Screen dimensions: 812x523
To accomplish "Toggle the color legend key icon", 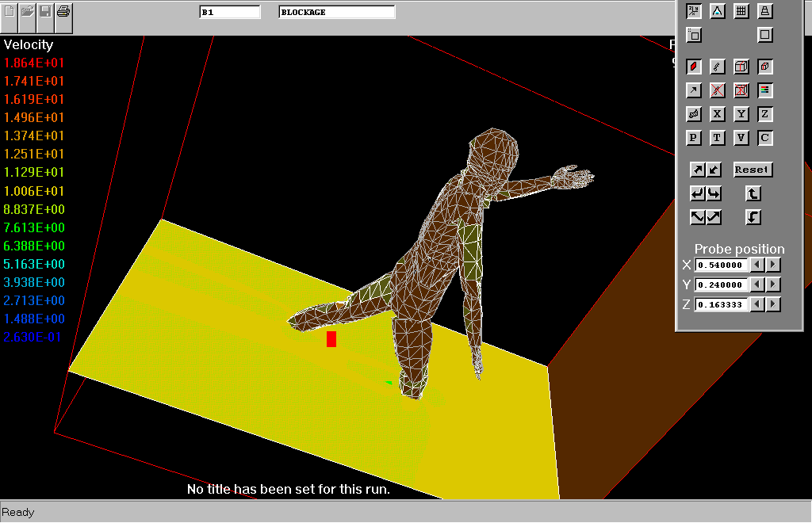I will pyautogui.click(x=765, y=90).
